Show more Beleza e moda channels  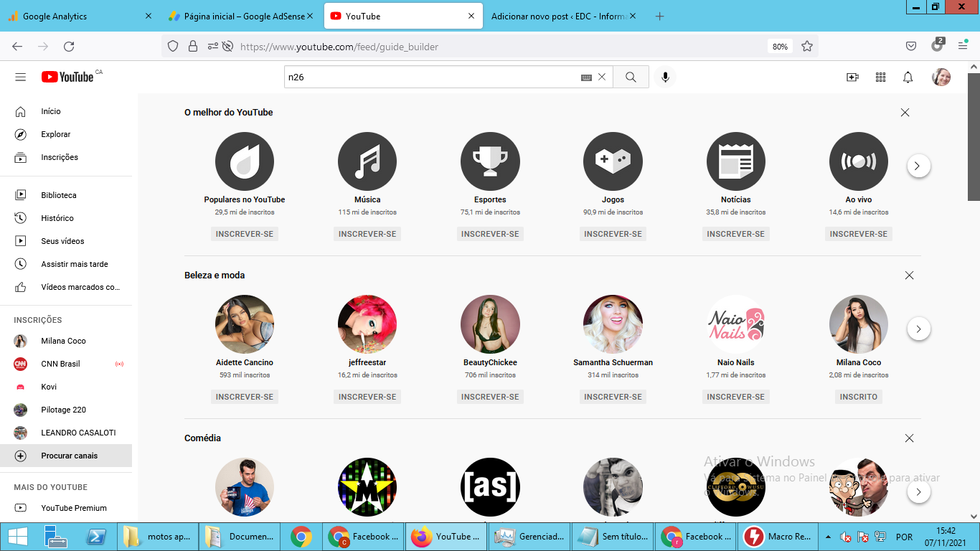(919, 329)
